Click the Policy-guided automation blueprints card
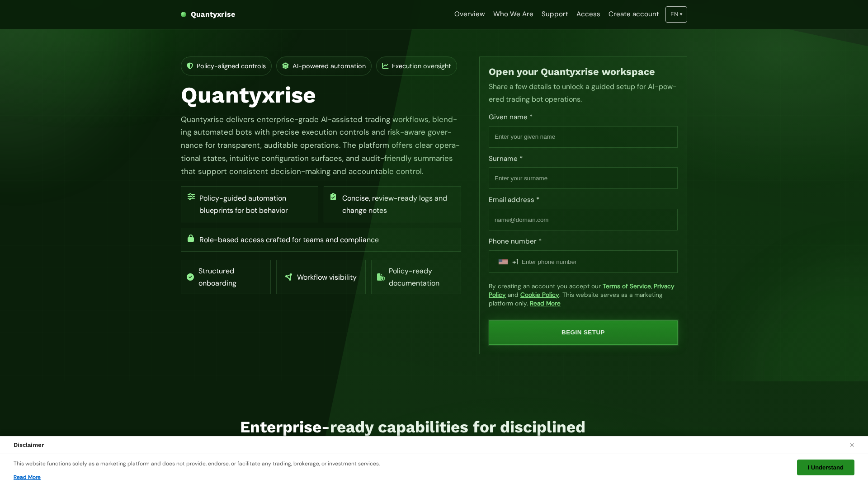Viewport: 868px width, 488px height. [250, 204]
